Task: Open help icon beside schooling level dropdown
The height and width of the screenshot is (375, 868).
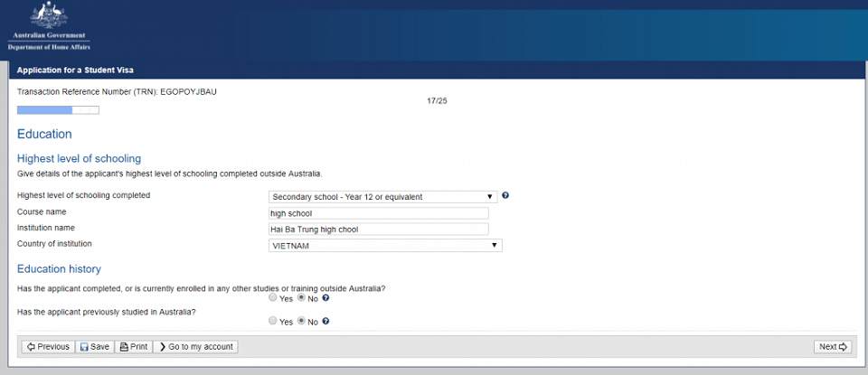Action: 505,195
